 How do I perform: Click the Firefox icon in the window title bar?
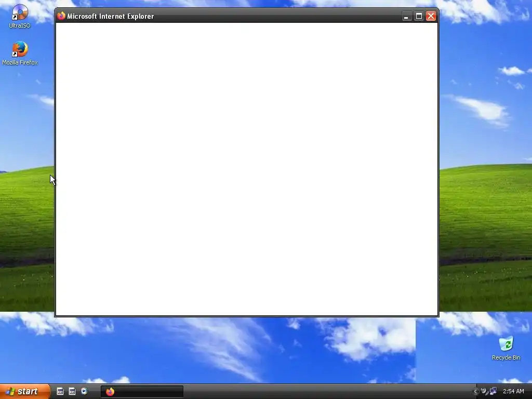(61, 16)
